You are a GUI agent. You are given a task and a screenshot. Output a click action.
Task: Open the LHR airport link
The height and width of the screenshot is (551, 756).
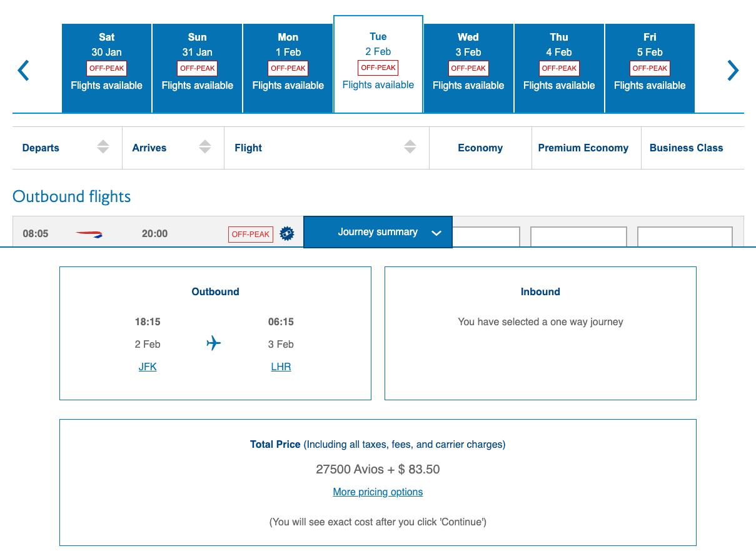pyautogui.click(x=280, y=366)
